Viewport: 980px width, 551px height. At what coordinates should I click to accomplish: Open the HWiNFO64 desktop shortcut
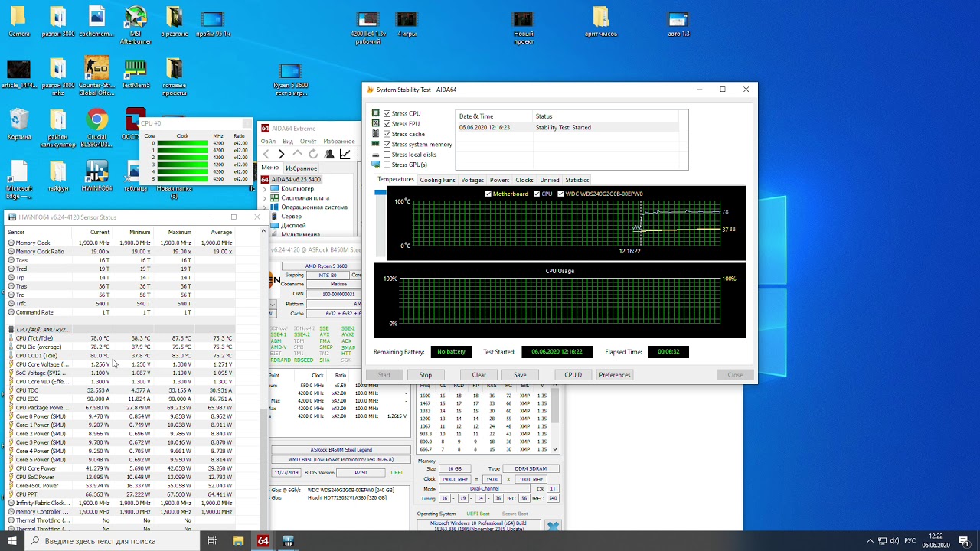point(96,177)
